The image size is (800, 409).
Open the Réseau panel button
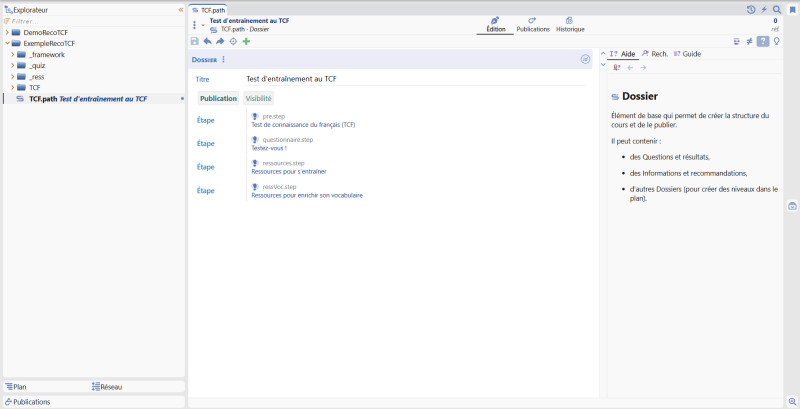pos(137,387)
